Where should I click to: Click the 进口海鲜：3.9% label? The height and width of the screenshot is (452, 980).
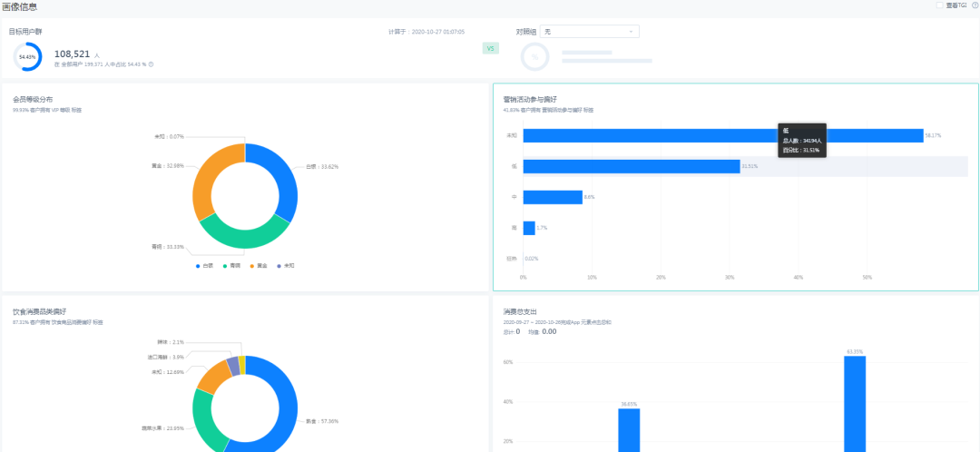166,357
